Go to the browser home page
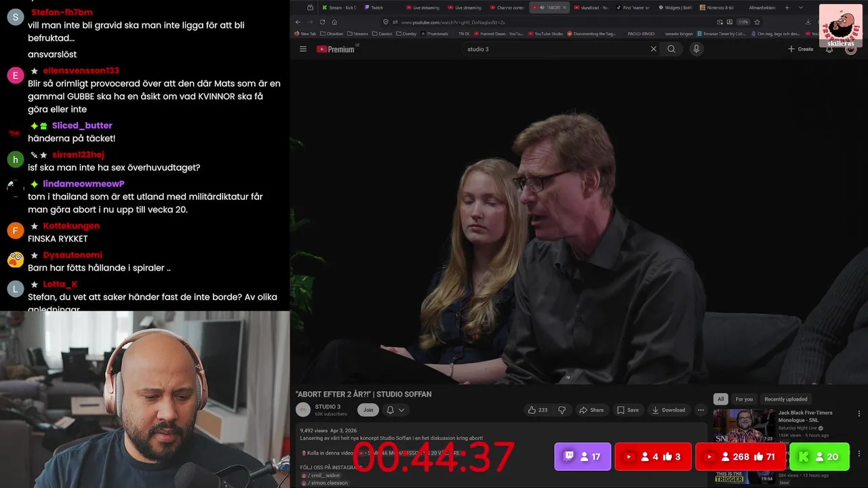This screenshot has width=868, height=488. pyautogui.click(x=334, y=22)
